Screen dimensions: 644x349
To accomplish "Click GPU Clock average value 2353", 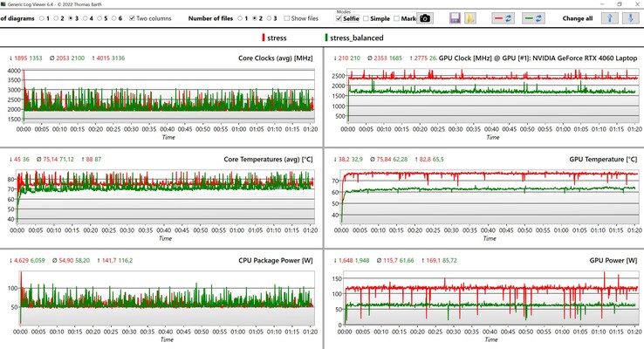I will (x=380, y=58).
